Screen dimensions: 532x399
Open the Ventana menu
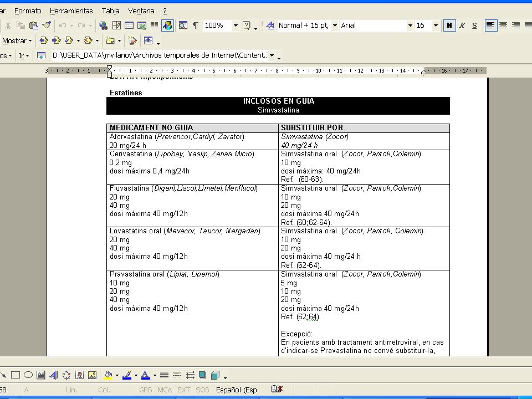pos(141,11)
